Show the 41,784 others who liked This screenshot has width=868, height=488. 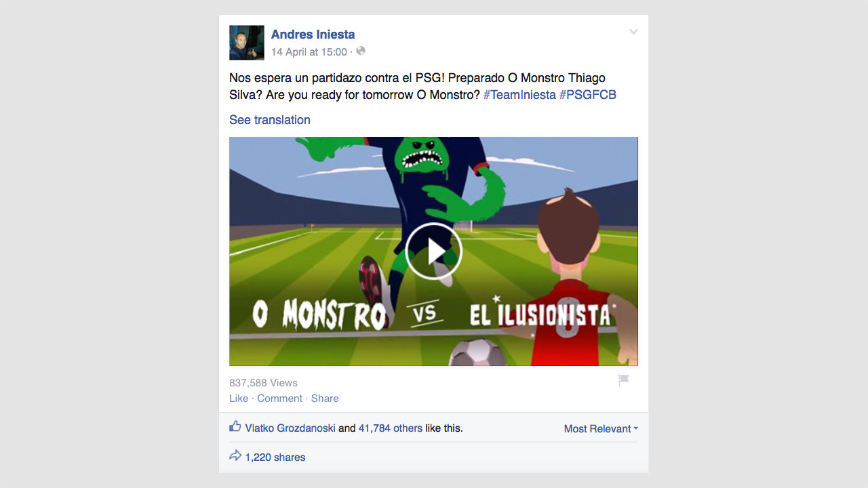pos(390,428)
